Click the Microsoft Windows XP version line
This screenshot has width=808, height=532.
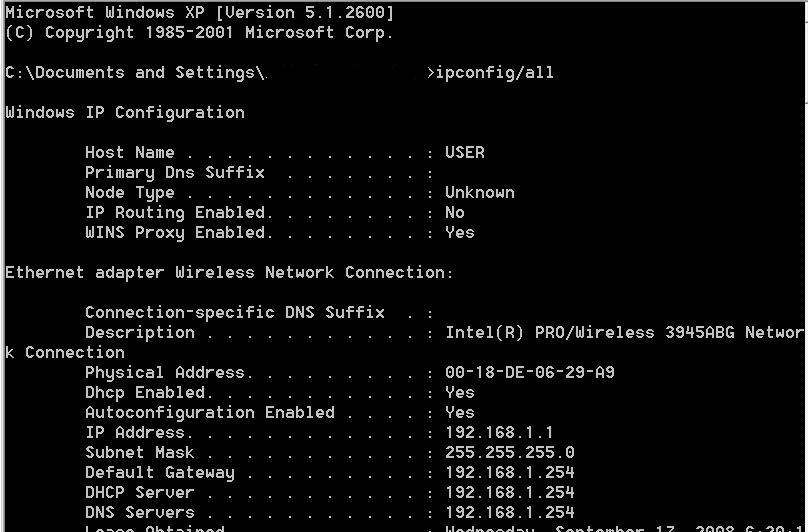[x=200, y=13]
